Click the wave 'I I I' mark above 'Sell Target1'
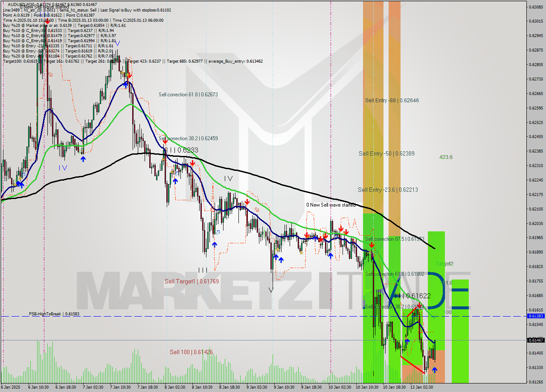546x392 pixels. (x=203, y=270)
